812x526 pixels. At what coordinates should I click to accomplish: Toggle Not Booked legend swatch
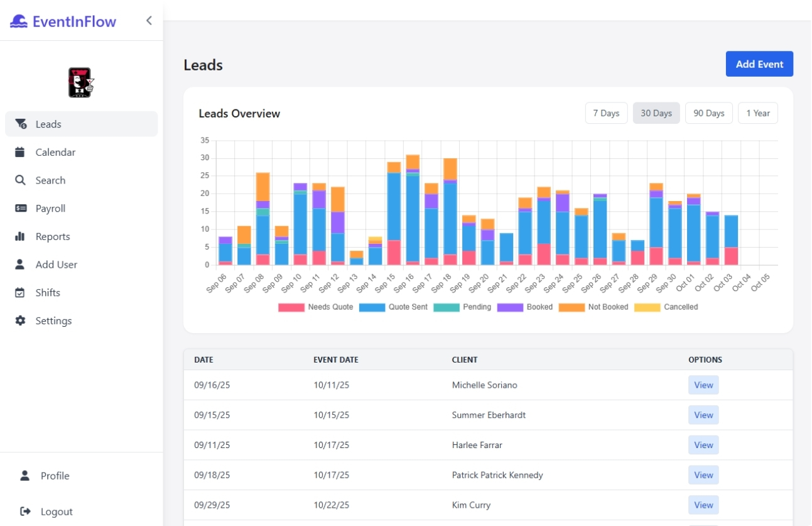[571, 307]
